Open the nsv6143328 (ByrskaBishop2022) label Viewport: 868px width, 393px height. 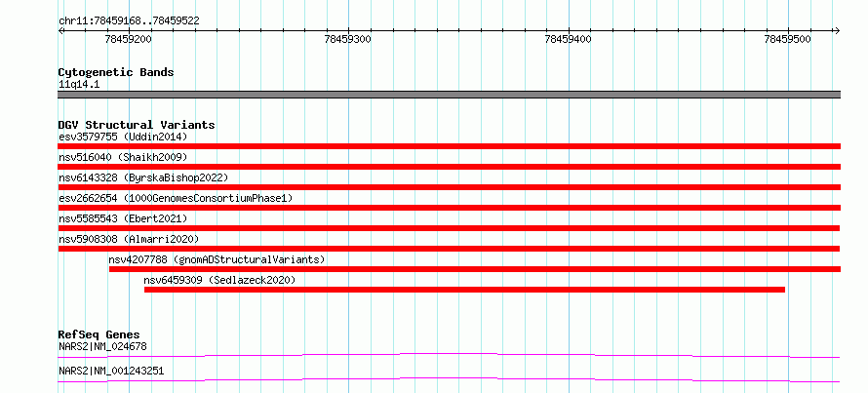143,177
